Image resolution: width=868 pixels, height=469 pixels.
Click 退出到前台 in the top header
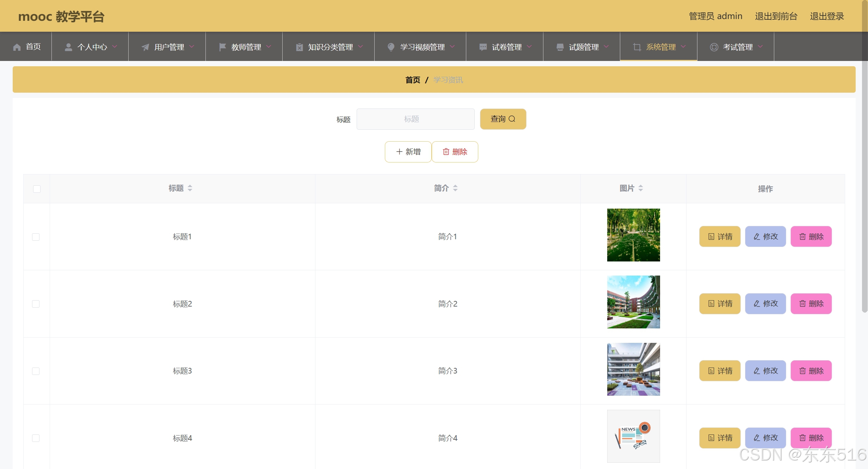pos(776,16)
